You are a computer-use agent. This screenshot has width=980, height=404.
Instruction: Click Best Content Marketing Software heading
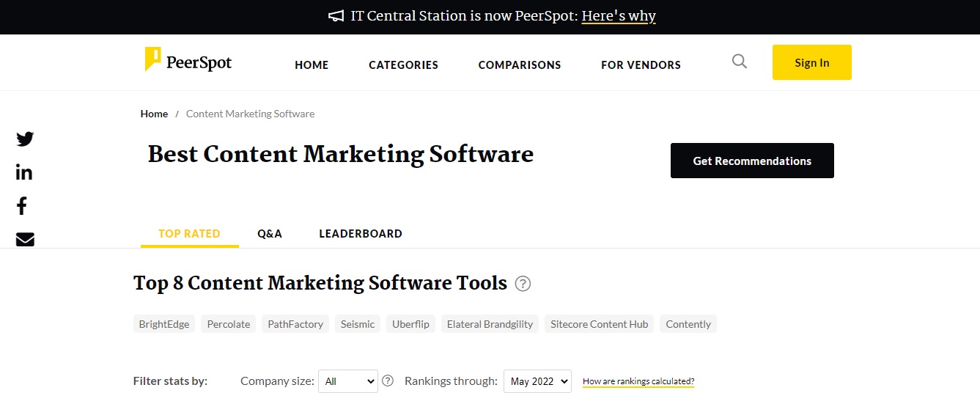coord(341,155)
